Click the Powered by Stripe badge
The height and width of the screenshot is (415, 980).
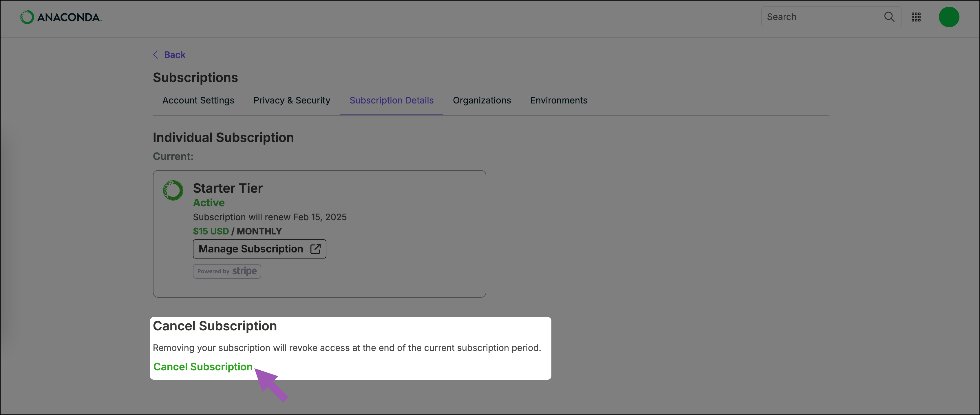coord(227,272)
